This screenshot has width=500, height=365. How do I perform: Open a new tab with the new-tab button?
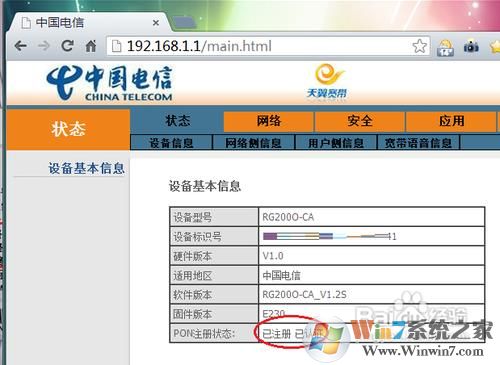185,23
